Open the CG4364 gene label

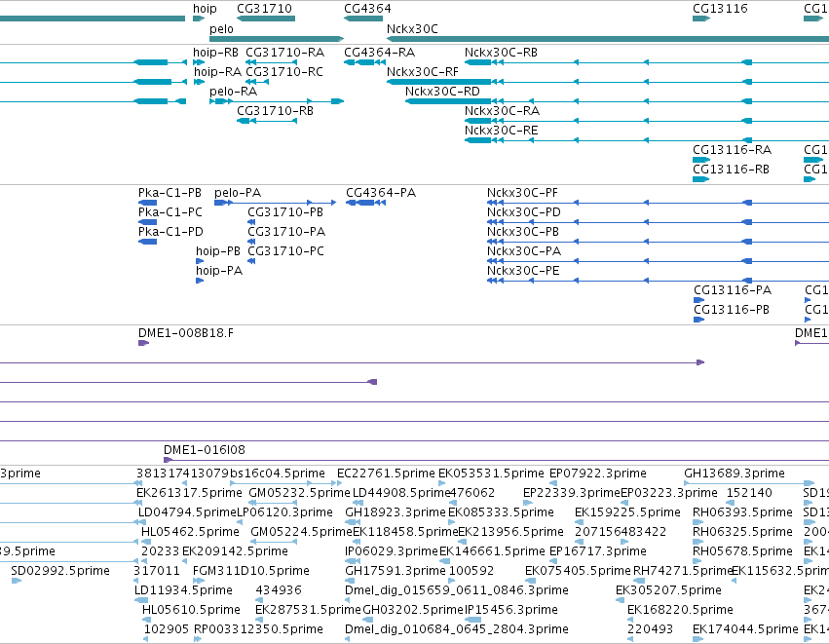(367, 9)
